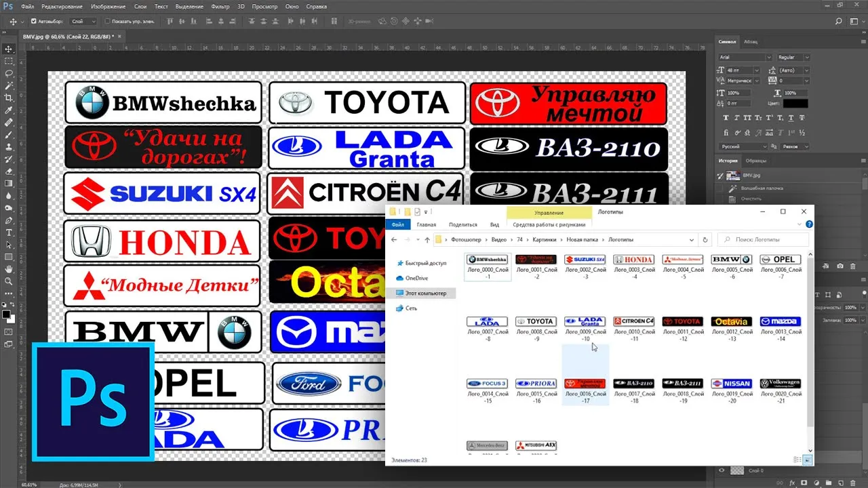
Task: Switch to the Образцы tab
Action: [756, 161]
